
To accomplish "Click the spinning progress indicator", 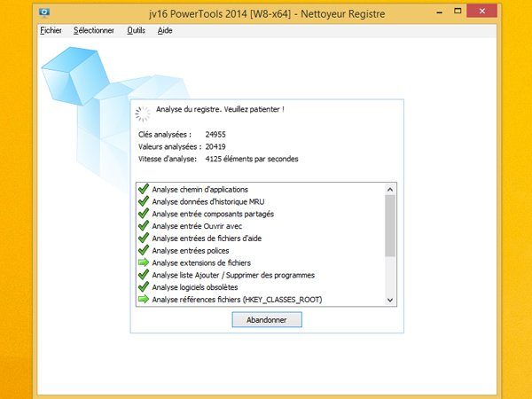I will (143, 114).
